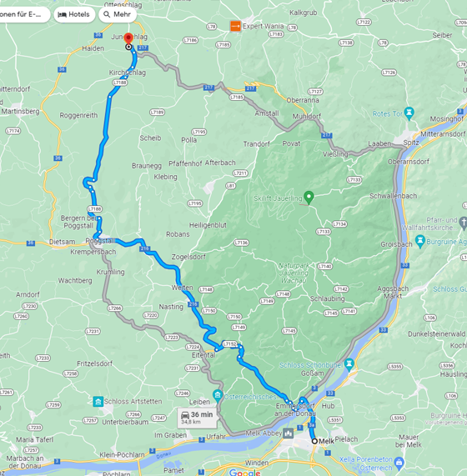Click the Xella Porenbeton Österreich shopping pin
The image size is (467, 476).
(399, 463)
